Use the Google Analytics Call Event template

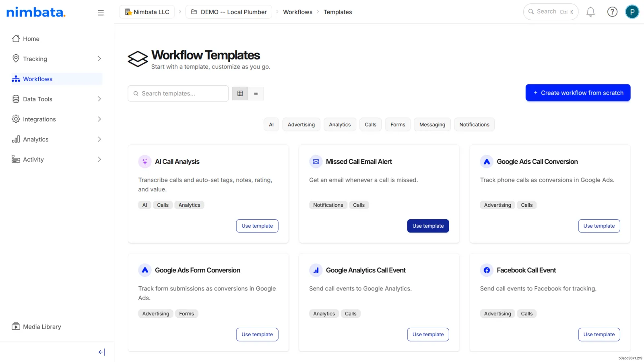click(428, 335)
